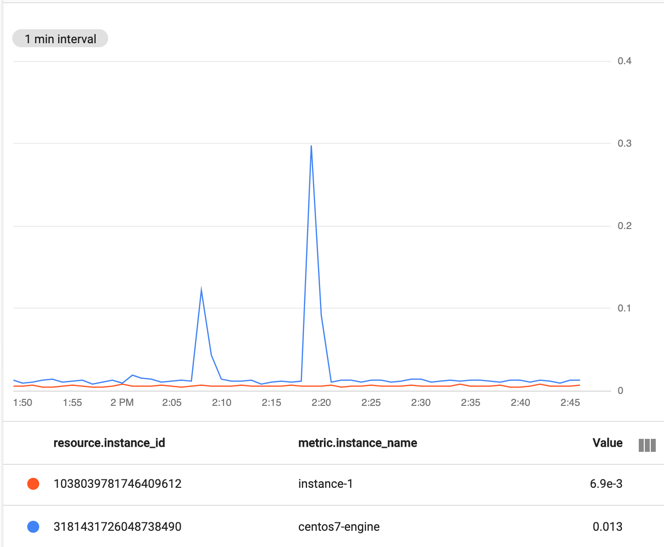Click the 2:35 time axis label
This screenshot has height=547, width=664.
[x=470, y=403]
